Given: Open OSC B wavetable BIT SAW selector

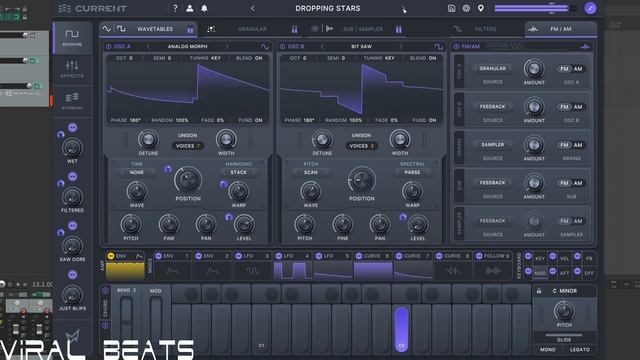Looking at the screenshot, I should pyautogui.click(x=361, y=47).
